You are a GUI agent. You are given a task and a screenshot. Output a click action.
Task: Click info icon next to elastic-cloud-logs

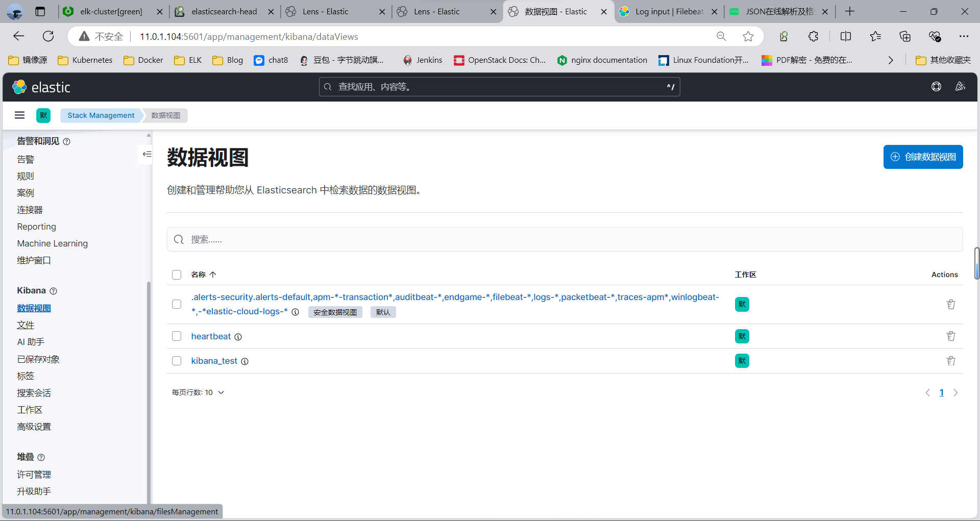click(x=295, y=312)
